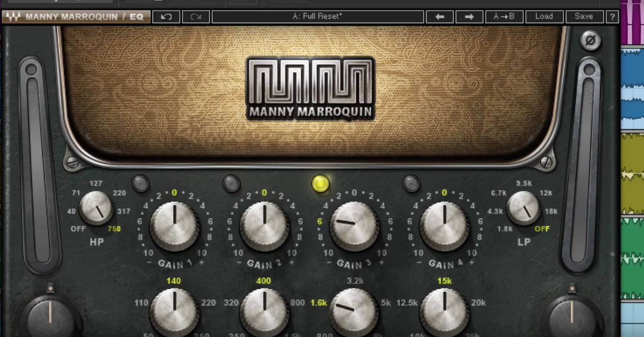Image resolution: width=644 pixels, height=337 pixels.
Task: Set LP filter to 4.3k
Action: coord(495,211)
